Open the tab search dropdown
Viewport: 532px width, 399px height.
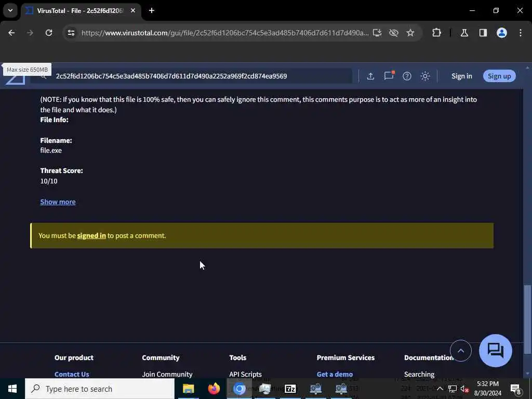point(10,10)
